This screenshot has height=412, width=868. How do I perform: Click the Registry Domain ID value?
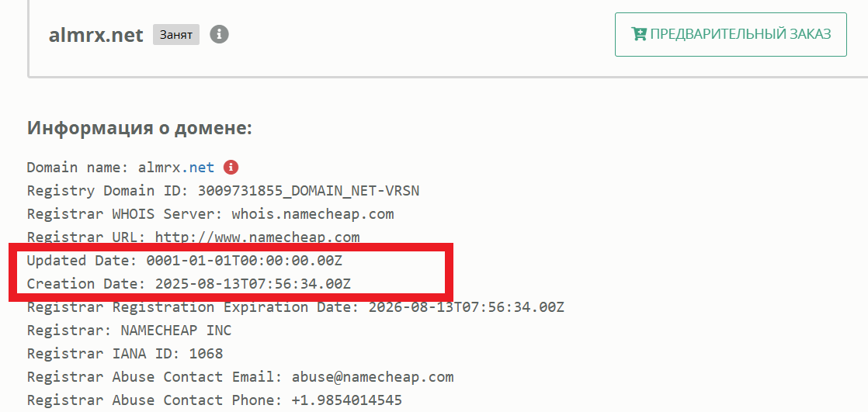[x=308, y=191]
